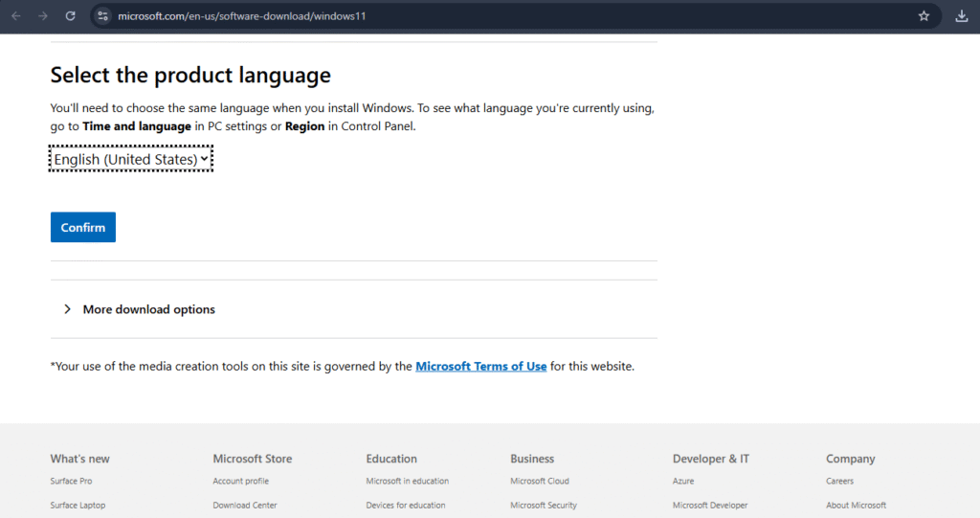Click Company footer heading

point(850,459)
